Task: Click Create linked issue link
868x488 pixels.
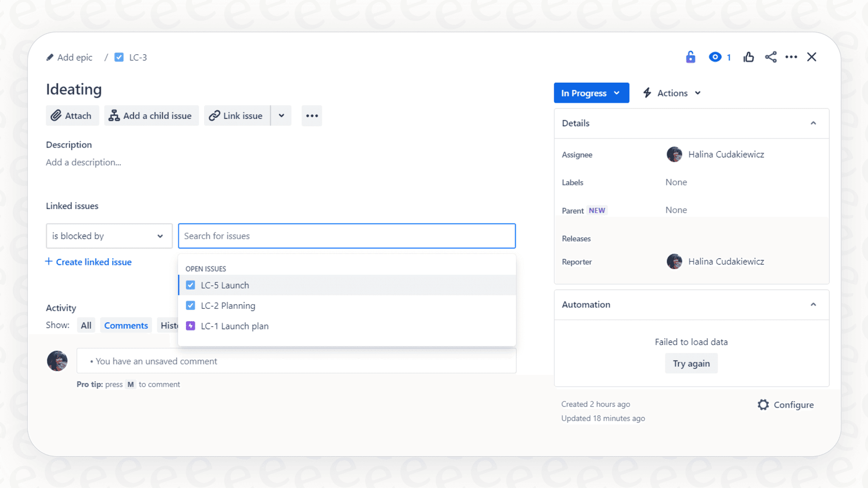Action: click(88, 262)
